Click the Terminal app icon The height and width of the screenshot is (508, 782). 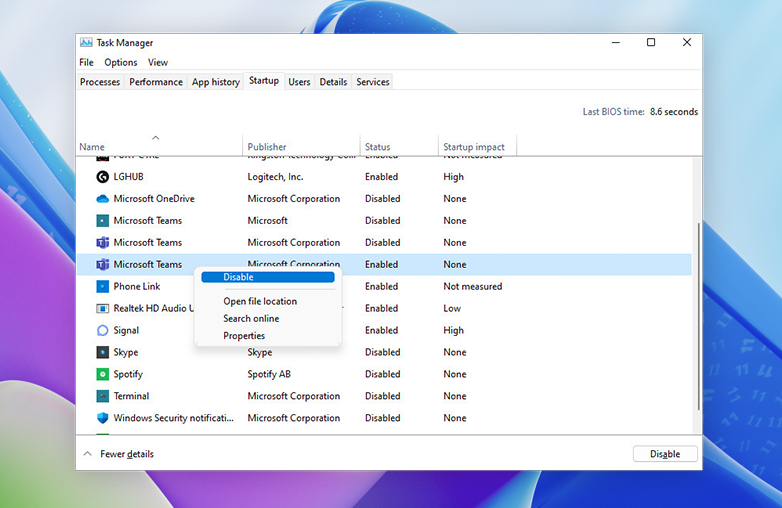[x=102, y=396]
